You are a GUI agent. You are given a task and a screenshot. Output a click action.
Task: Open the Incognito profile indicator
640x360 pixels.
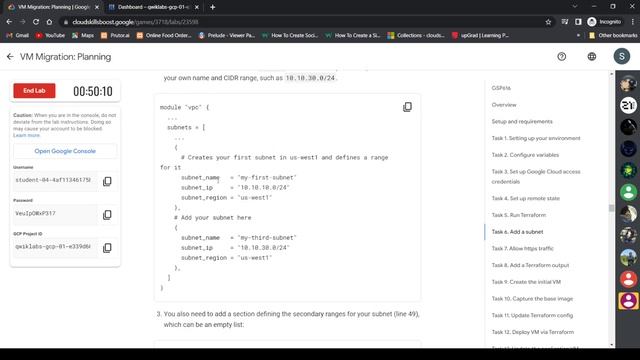604,22
